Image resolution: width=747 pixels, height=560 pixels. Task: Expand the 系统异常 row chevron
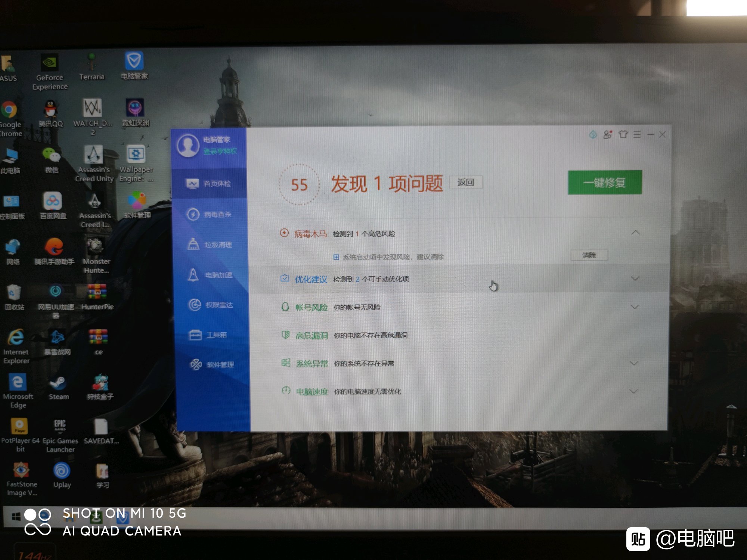point(634,363)
